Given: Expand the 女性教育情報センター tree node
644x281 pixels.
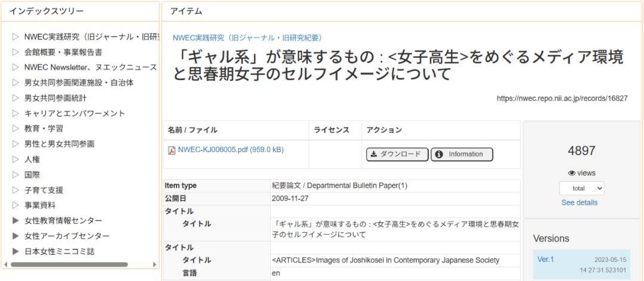Looking at the screenshot, I should (16, 221).
